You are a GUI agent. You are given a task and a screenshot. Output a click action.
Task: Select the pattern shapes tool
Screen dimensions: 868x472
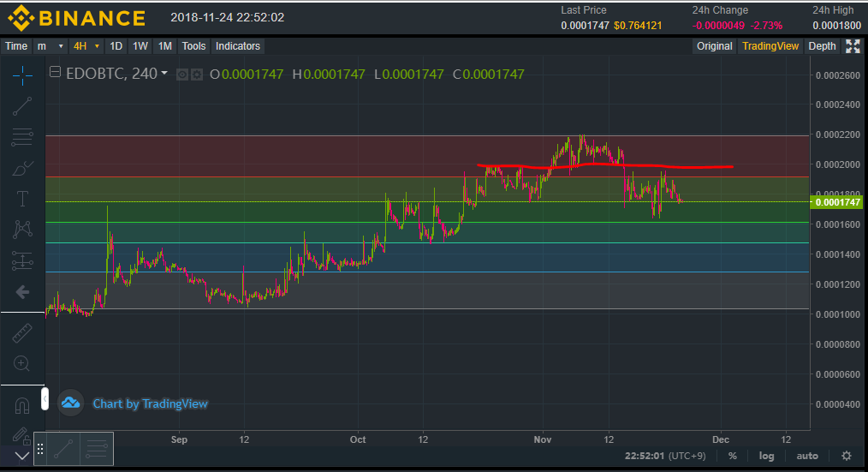(x=22, y=229)
